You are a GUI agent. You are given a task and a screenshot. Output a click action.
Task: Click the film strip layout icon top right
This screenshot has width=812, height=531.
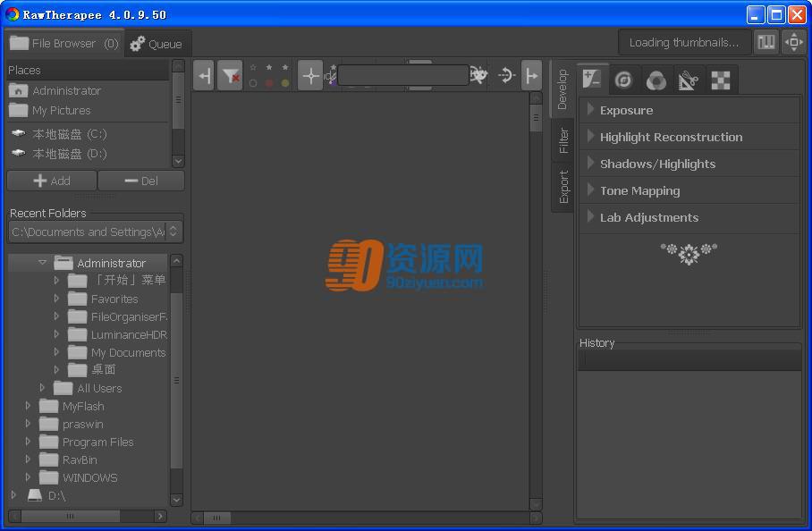765,42
